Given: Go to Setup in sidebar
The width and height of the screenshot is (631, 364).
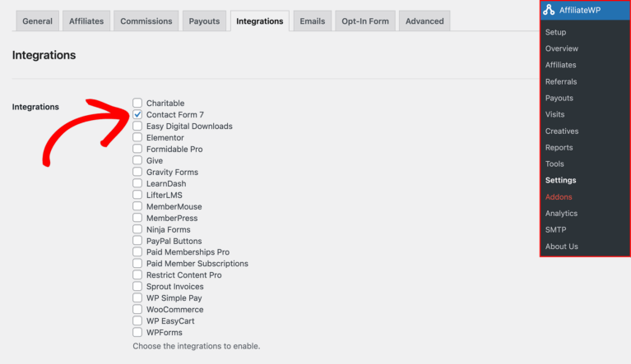Looking at the screenshot, I should (x=555, y=32).
